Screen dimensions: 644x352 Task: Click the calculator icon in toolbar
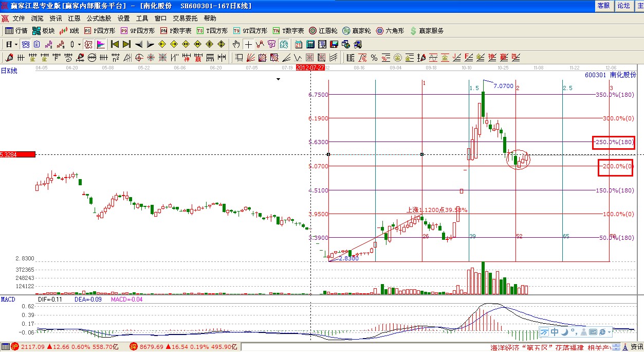point(310,44)
